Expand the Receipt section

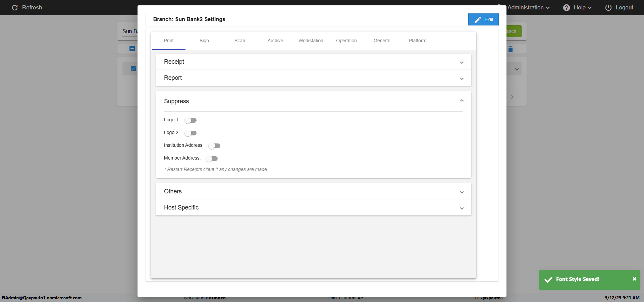pyautogui.click(x=313, y=62)
